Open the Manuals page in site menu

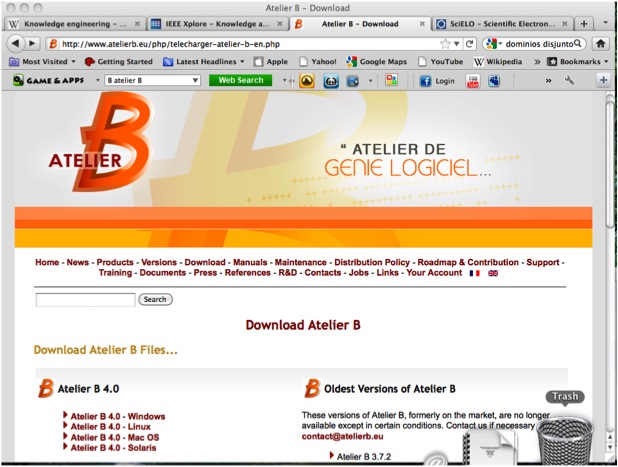[250, 262]
